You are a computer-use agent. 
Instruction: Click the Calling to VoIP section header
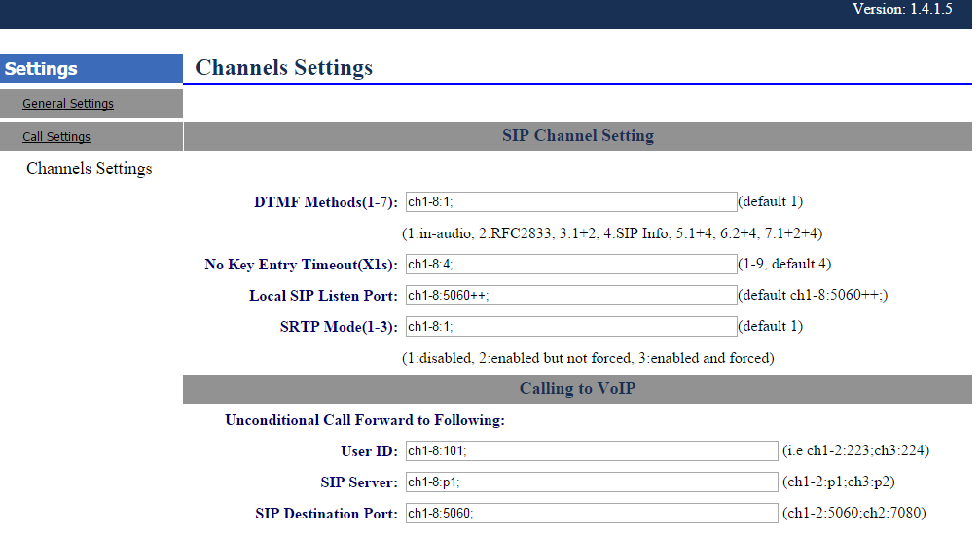tap(577, 389)
